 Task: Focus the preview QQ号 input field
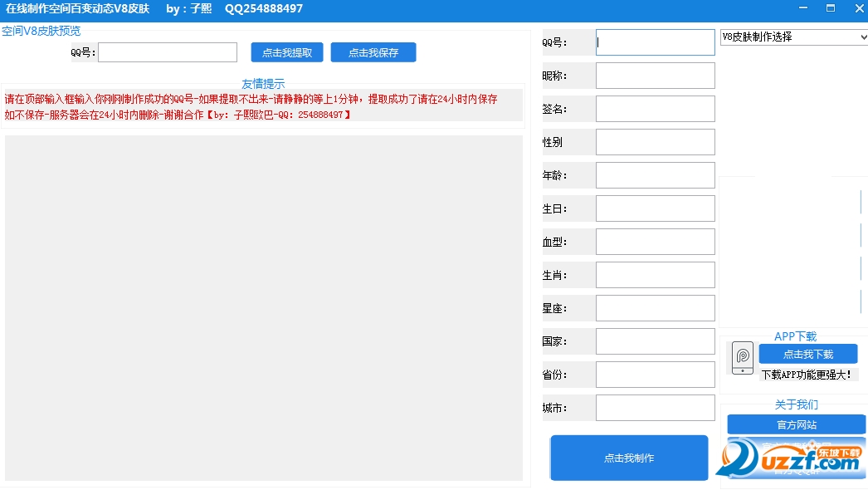pos(168,52)
